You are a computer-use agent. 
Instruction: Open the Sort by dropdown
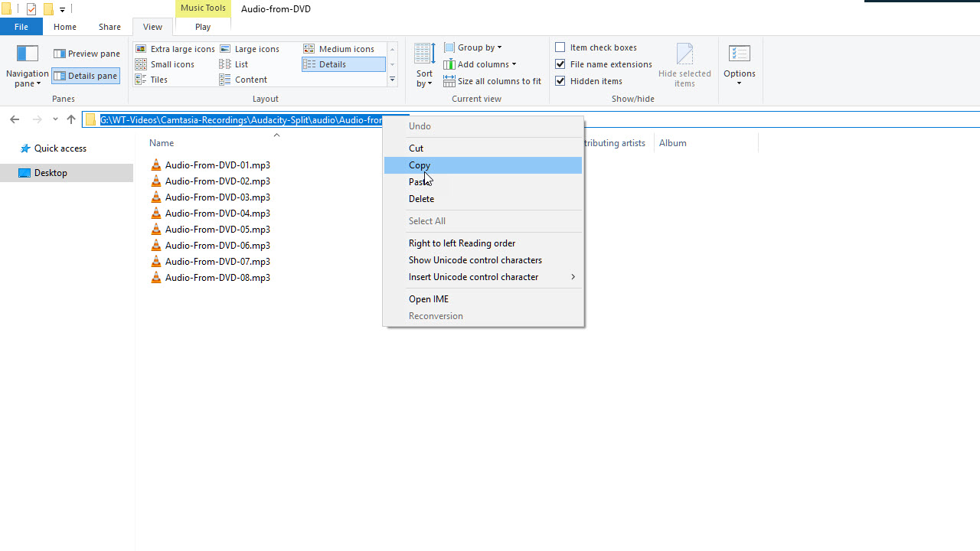click(x=423, y=64)
